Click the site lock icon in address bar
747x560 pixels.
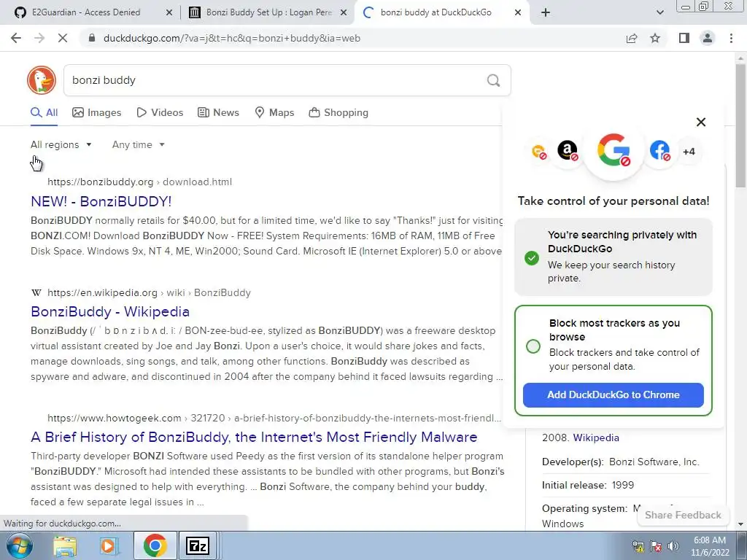pos(92,38)
